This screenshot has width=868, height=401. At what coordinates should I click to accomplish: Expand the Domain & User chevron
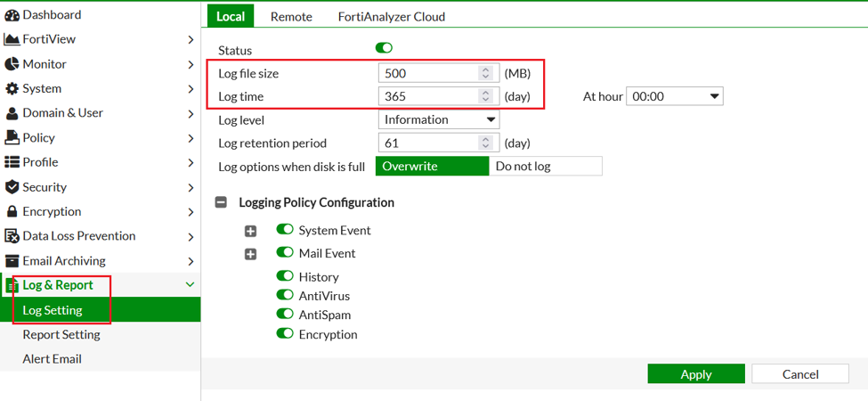point(191,114)
